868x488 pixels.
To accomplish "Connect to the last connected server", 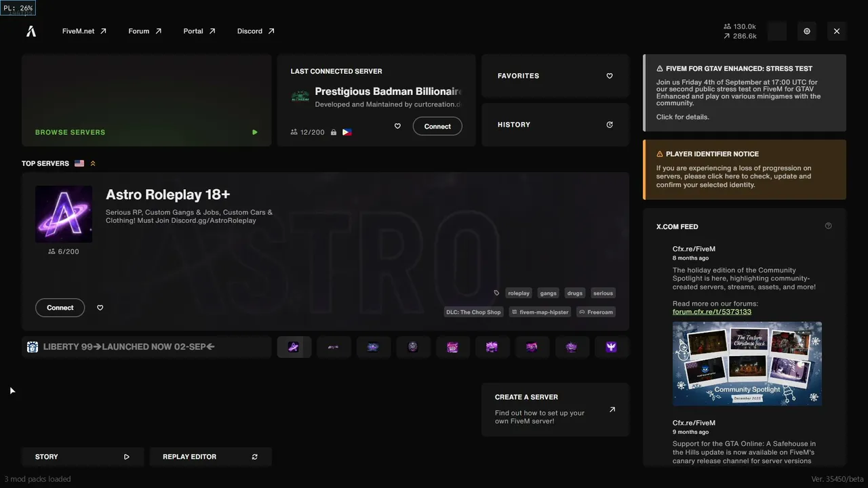I will point(437,126).
